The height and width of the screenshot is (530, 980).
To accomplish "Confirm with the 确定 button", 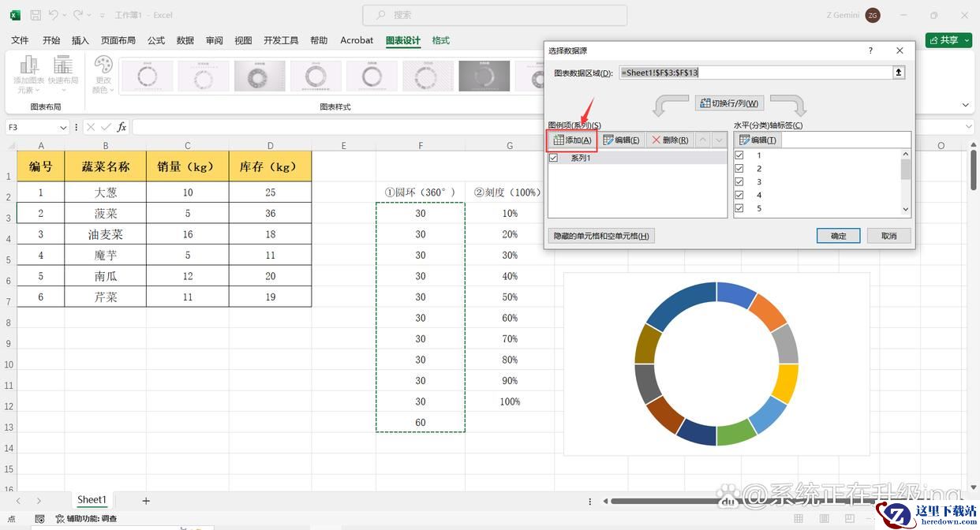I will pos(838,236).
